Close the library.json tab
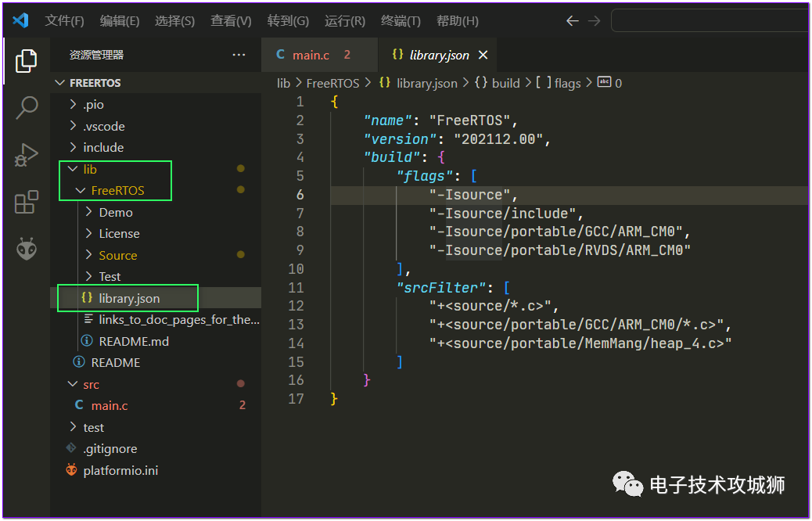 coord(483,55)
